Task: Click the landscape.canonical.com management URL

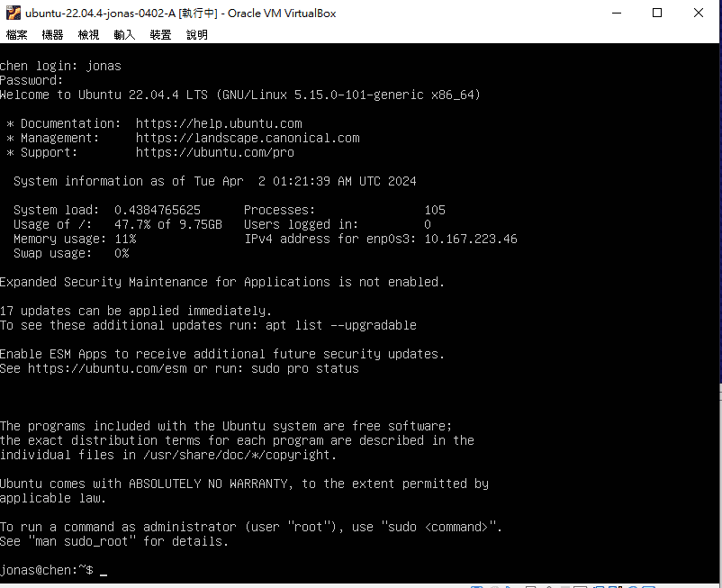Action: 248,138
